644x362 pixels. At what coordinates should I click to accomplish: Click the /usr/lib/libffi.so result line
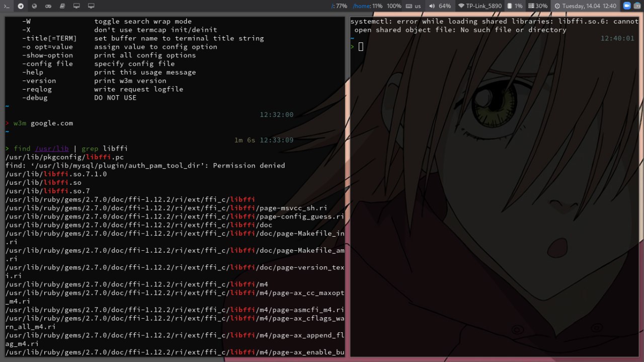tap(43, 182)
